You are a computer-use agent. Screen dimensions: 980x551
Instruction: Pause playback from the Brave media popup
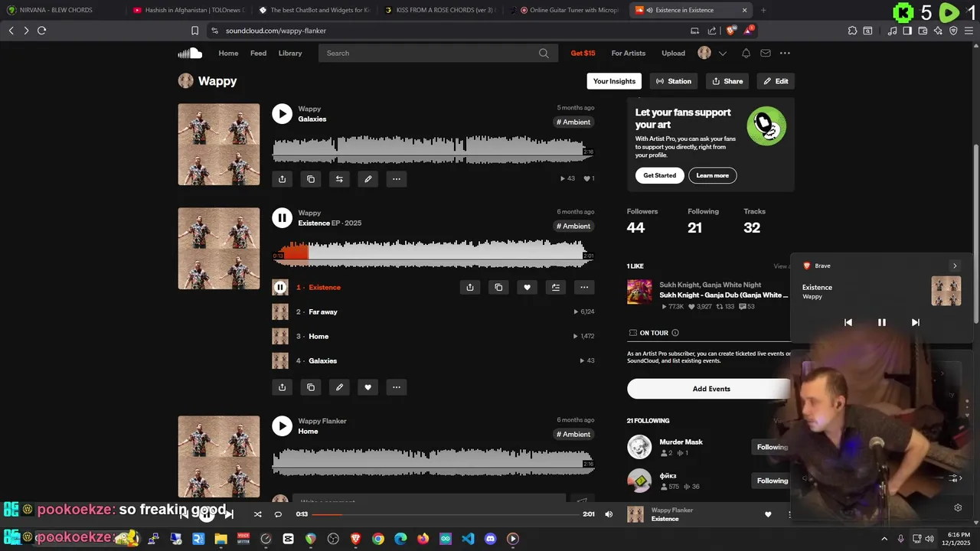[x=881, y=322]
